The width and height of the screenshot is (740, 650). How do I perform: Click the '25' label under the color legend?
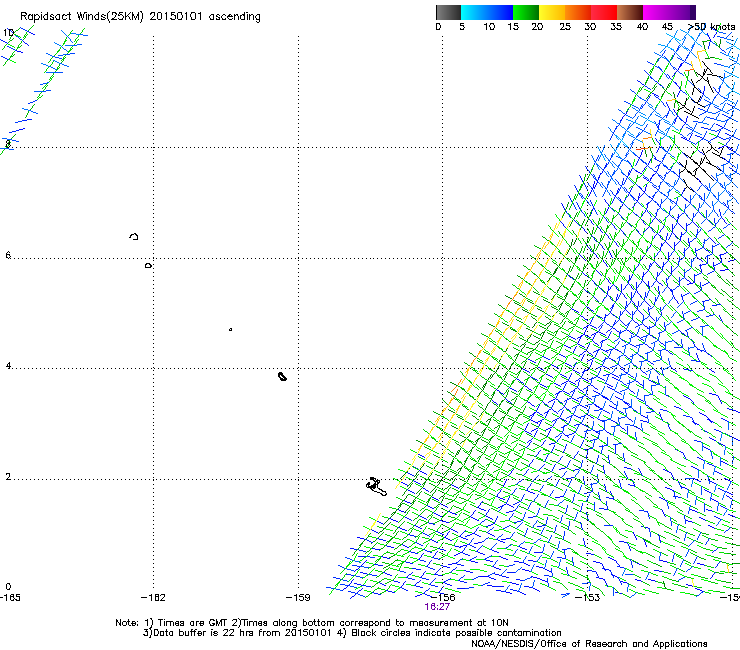(565, 27)
